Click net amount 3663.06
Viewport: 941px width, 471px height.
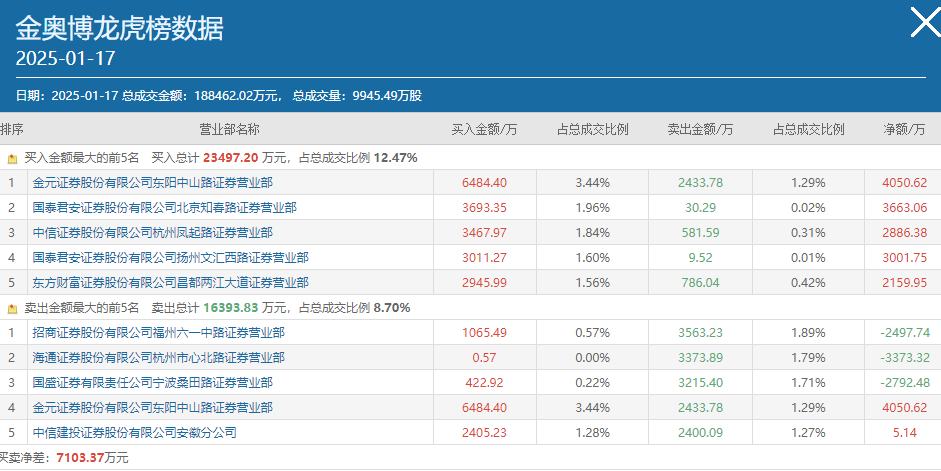tap(904, 208)
